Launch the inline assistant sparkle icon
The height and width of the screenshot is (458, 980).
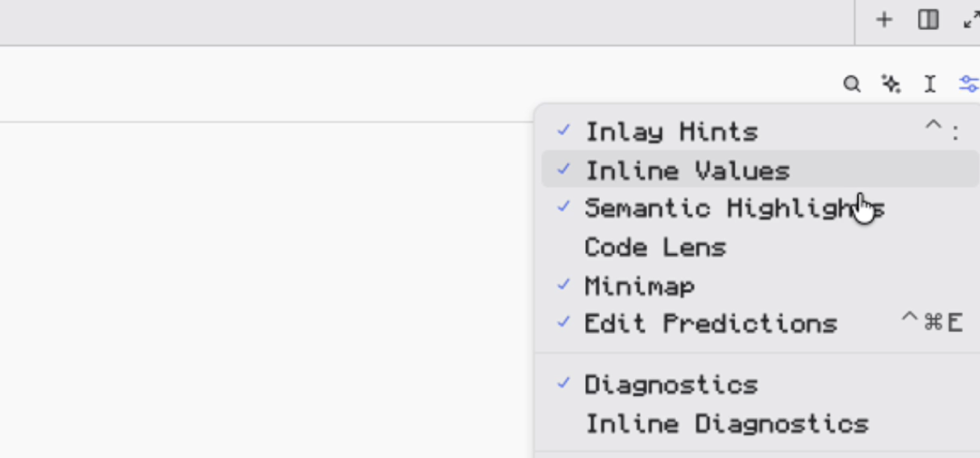point(891,83)
